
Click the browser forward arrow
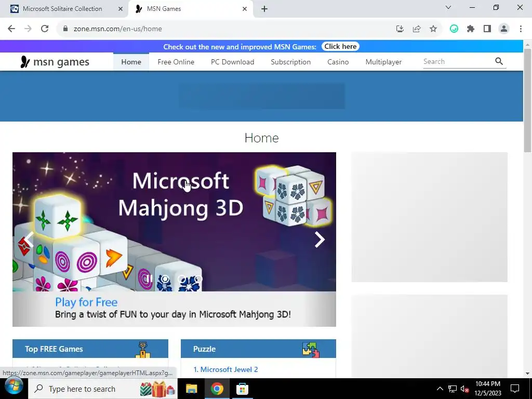click(28, 29)
